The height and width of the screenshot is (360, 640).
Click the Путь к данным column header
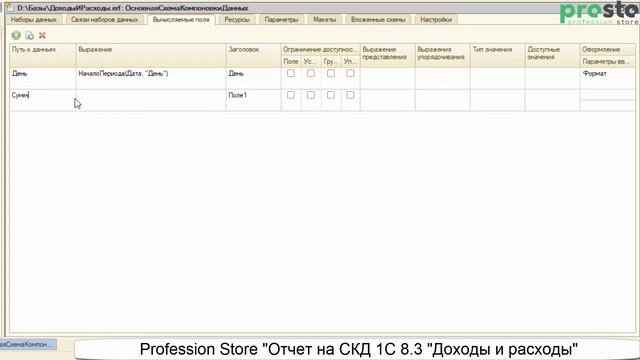[43, 56]
